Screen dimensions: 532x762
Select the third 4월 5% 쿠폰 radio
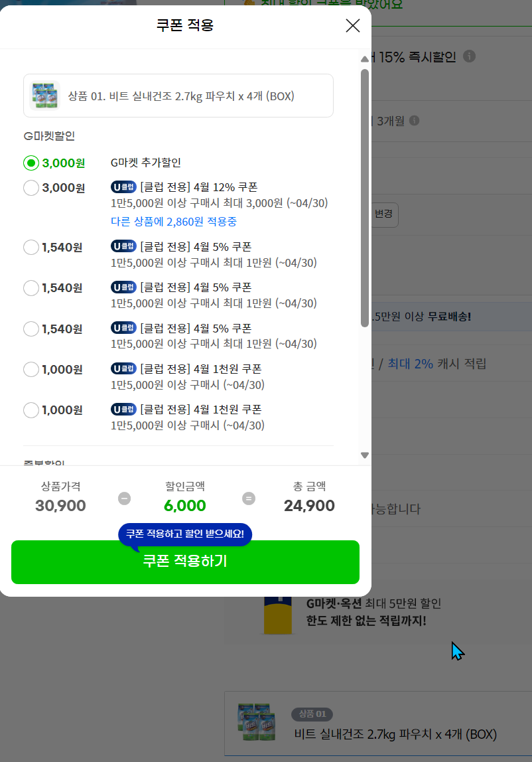click(31, 329)
